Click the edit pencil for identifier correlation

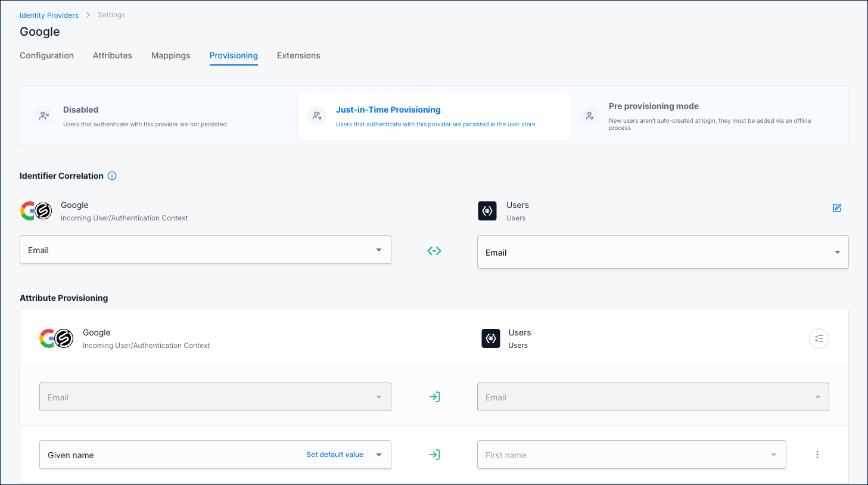point(836,208)
